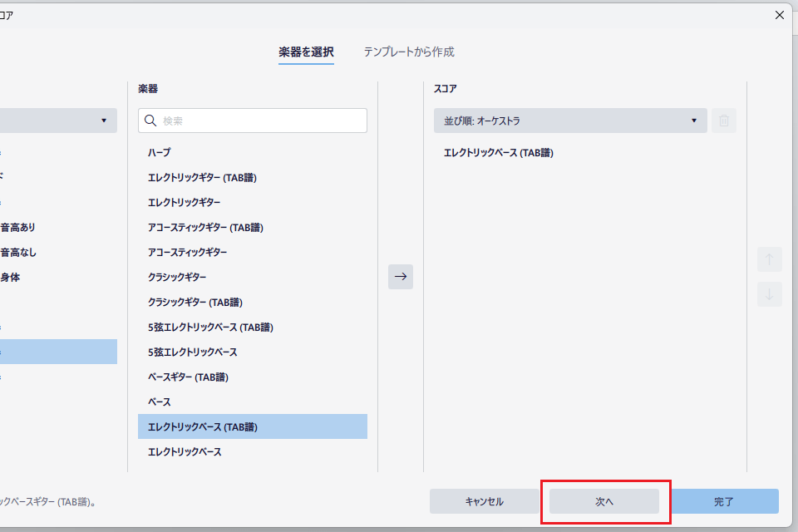Click the 完了 button
Image resolution: width=798 pixels, height=532 pixels.
tap(724, 501)
